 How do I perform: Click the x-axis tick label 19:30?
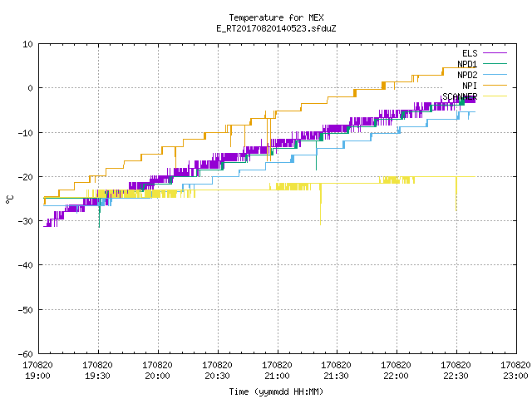[98, 376]
